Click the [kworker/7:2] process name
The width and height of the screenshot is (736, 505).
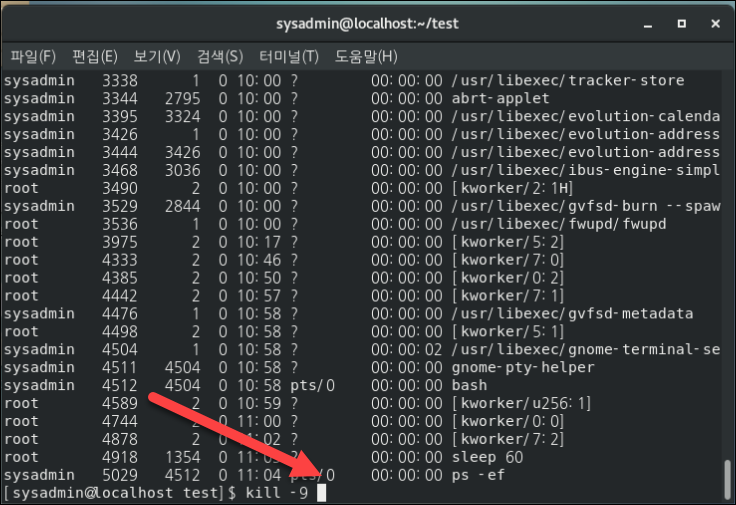click(507, 439)
